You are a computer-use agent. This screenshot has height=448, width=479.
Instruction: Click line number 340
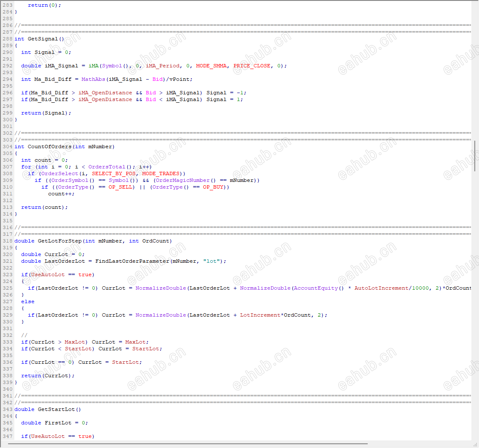click(8, 389)
